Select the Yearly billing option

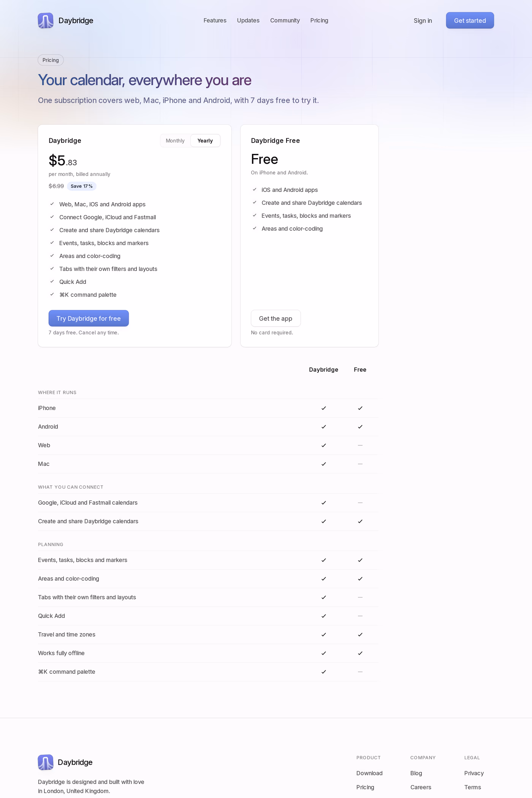coord(205,141)
